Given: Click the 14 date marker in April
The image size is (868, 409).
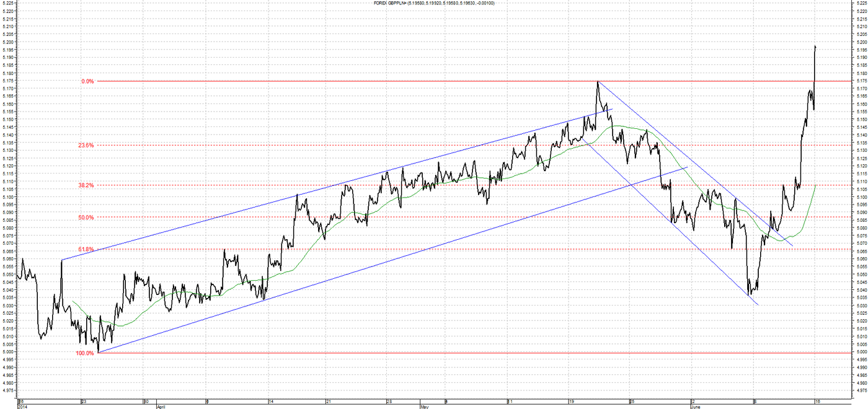Looking at the screenshot, I should 272,401.
